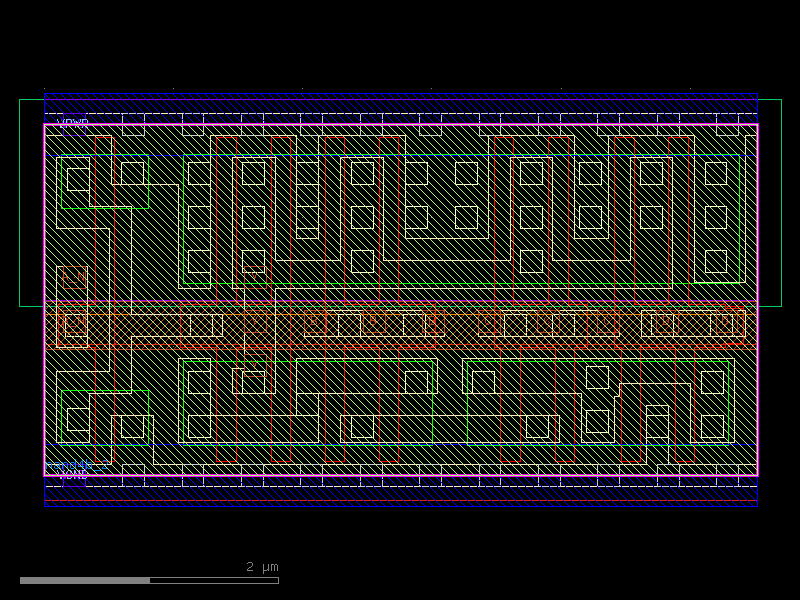Select the magenta horizontal track above diffusion
This screenshot has height=600, width=800.
pos(400,301)
